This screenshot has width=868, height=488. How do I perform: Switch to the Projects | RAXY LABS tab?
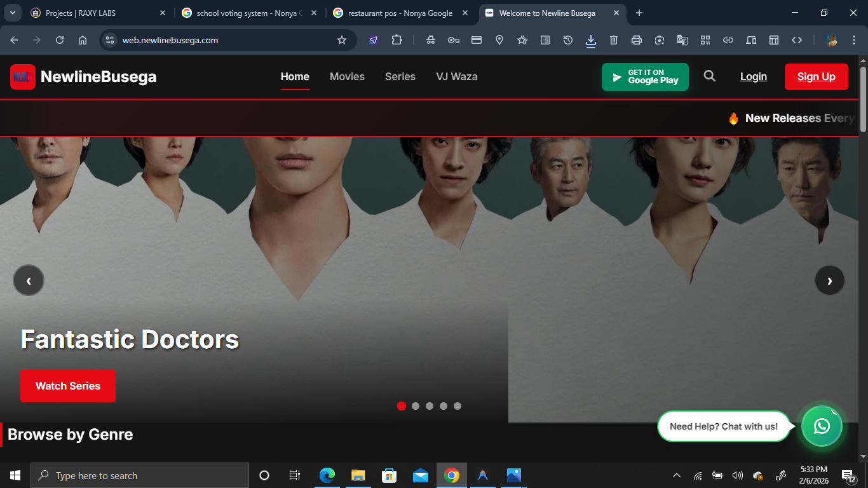81,13
